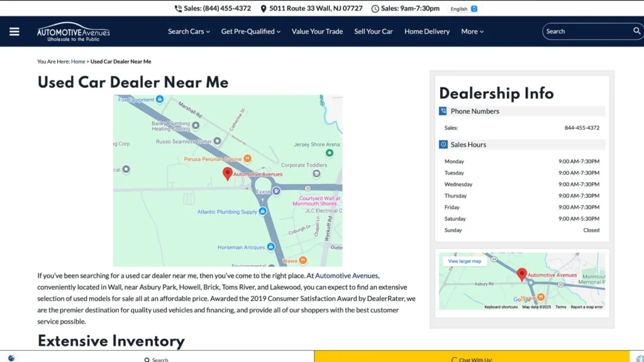Viewport: 644px width, 362px height.
Task: Click the Phone Numbers section phone icon
Action: coord(443,111)
